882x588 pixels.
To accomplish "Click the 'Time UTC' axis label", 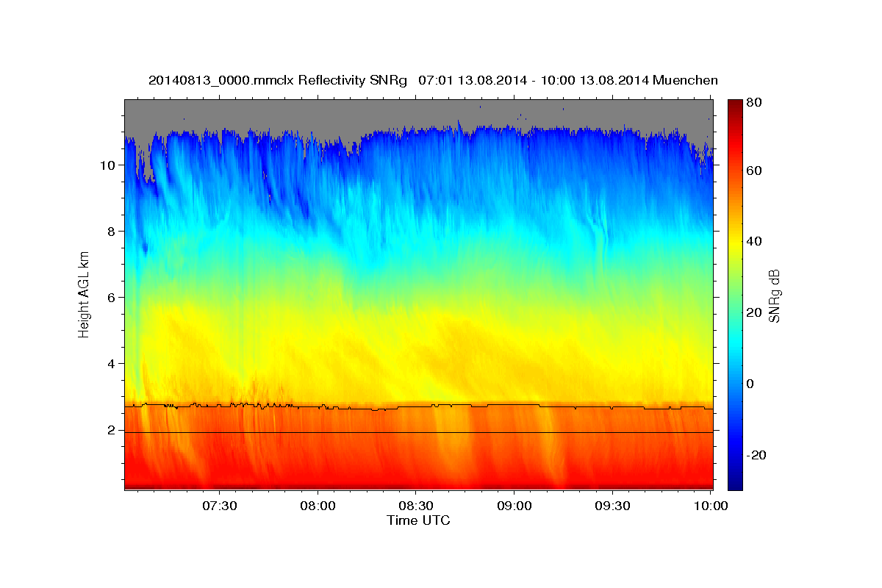I will 418,520.
